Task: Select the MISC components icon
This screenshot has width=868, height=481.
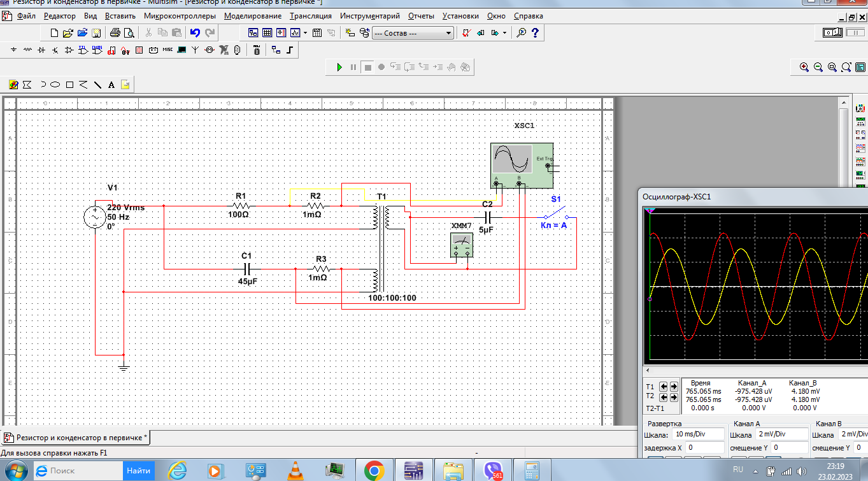Action: [x=167, y=50]
